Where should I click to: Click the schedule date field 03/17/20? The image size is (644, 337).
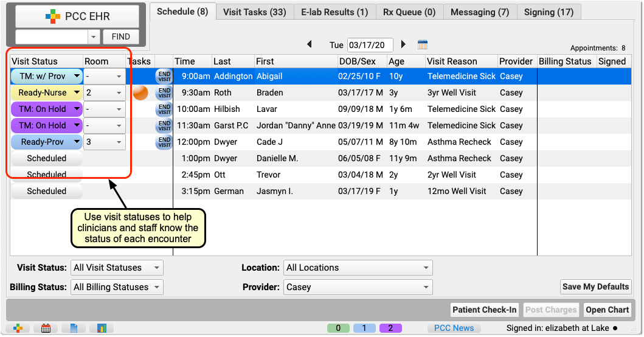pos(370,45)
